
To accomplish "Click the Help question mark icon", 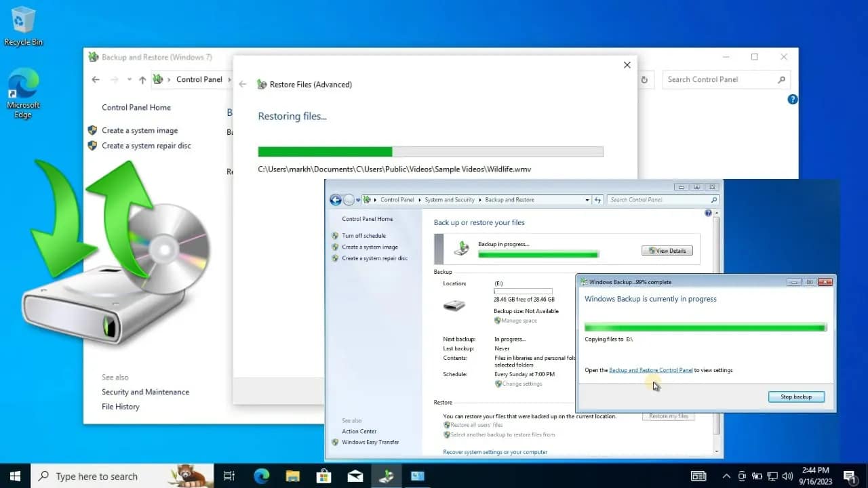I will 792,100.
